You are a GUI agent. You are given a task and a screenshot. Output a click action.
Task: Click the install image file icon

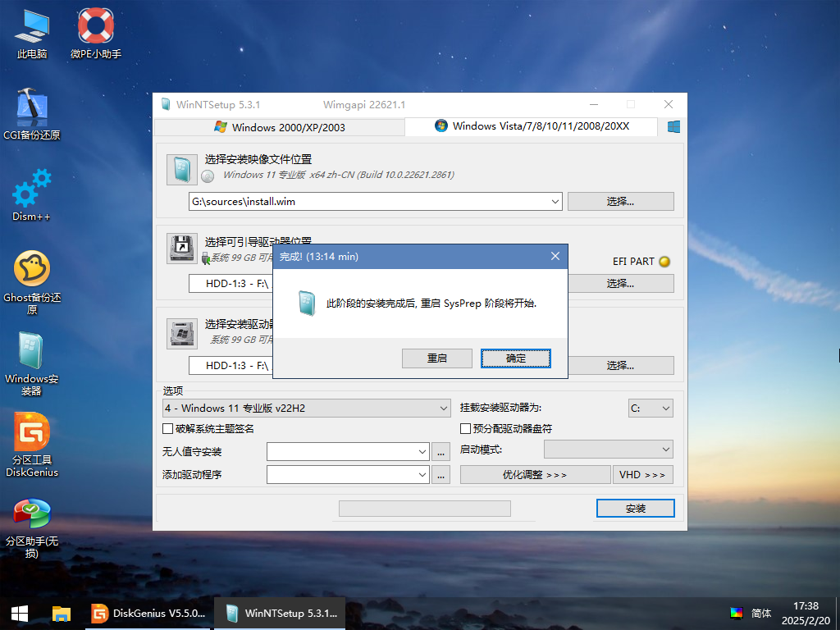[182, 170]
